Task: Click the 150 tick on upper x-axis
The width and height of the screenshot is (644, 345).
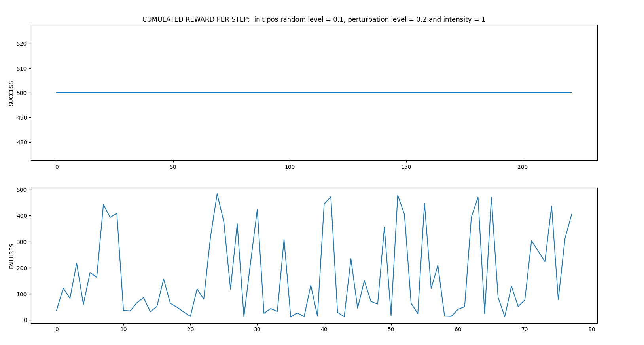Action: 406,167
